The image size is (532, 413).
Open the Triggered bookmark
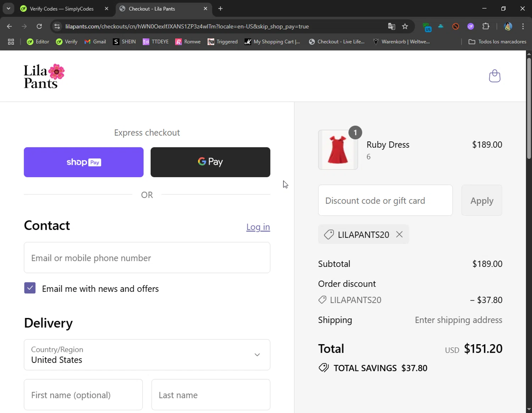pos(222,41)
